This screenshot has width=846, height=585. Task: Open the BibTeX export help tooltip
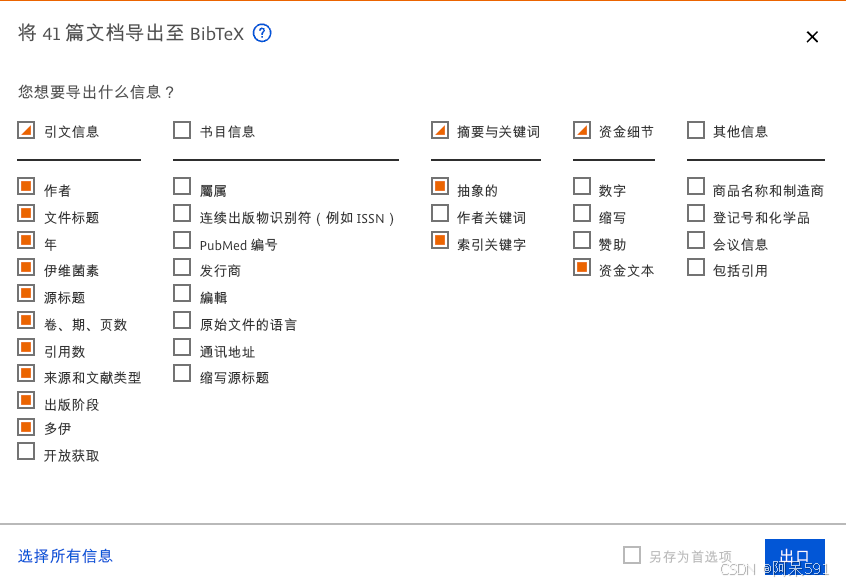pos(261,33)
